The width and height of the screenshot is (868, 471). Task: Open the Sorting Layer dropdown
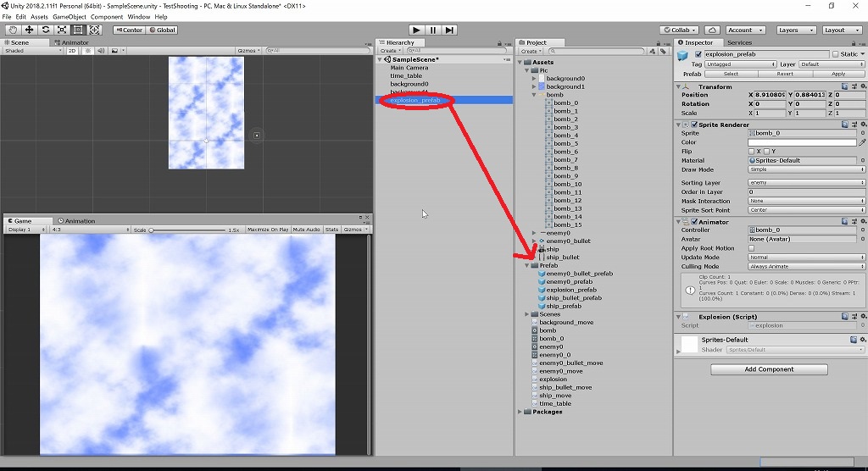coord(807,183)
